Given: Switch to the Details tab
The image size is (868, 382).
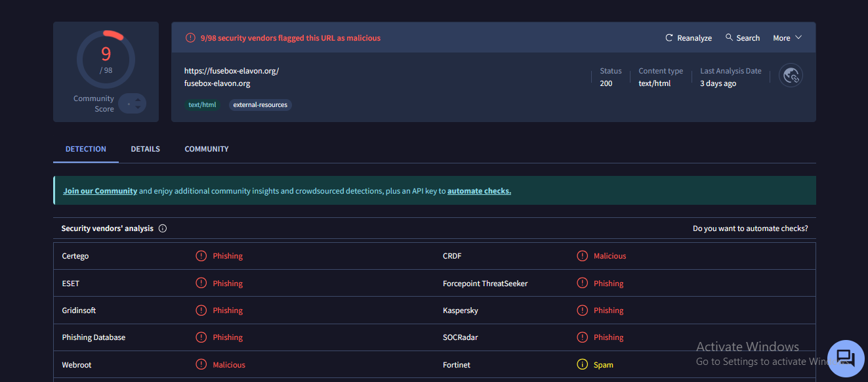Looking at the screenshot, I should 145,149.
